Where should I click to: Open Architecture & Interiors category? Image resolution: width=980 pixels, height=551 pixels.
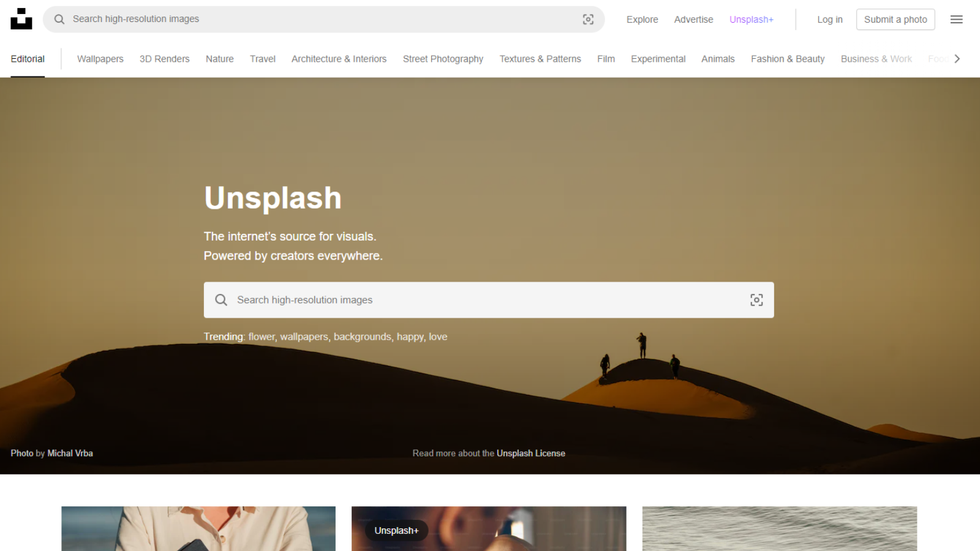(339, 59)
